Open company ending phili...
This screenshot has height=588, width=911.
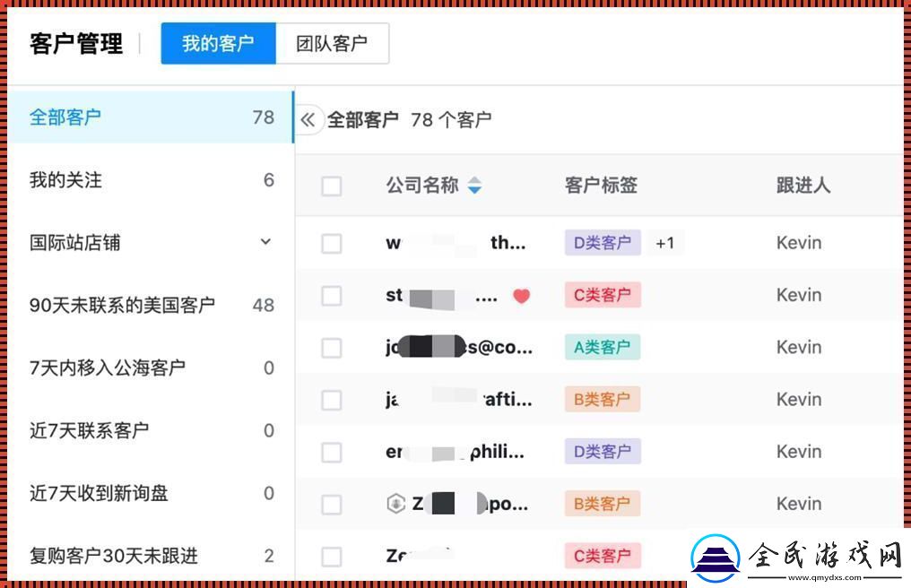click(455, 452)
